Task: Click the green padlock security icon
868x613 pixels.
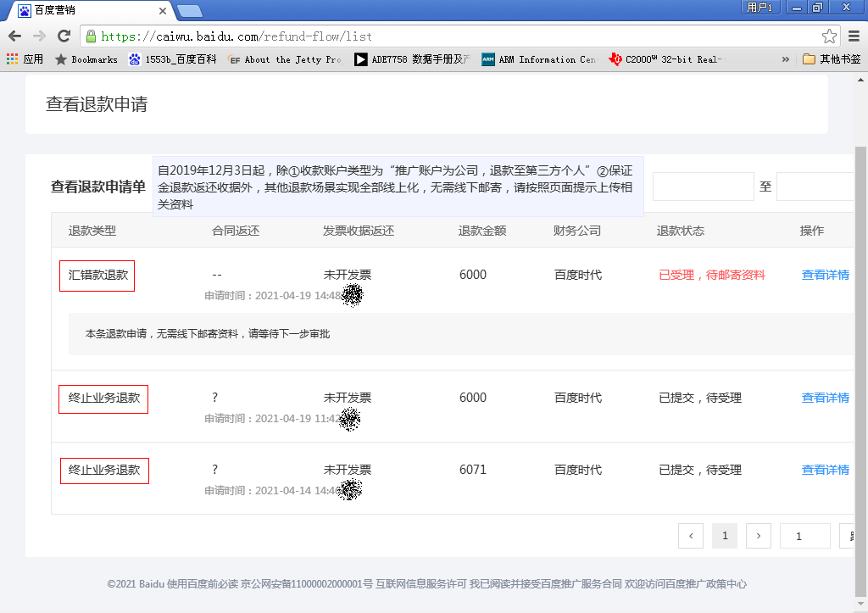Action: coord(92,36)
